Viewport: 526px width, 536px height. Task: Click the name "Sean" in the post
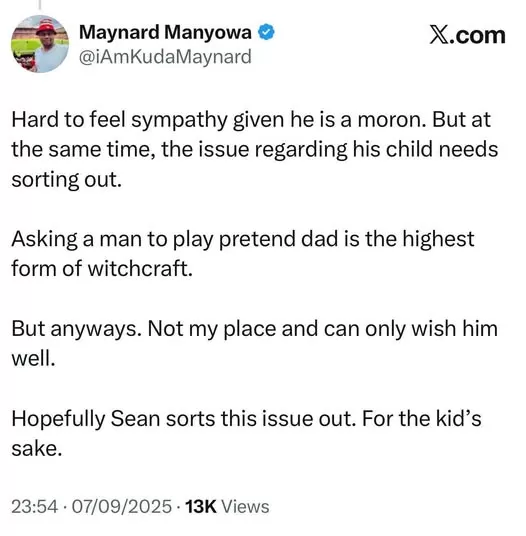point(135,418)
